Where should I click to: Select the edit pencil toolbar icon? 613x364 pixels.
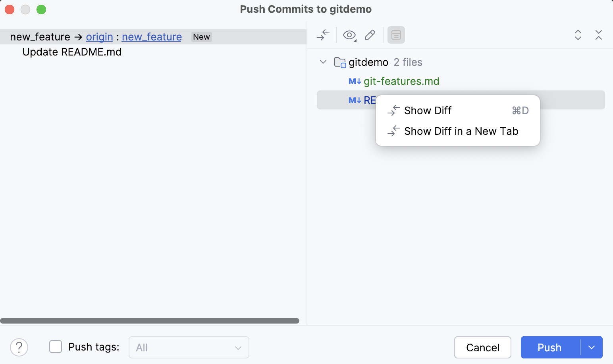370,35
